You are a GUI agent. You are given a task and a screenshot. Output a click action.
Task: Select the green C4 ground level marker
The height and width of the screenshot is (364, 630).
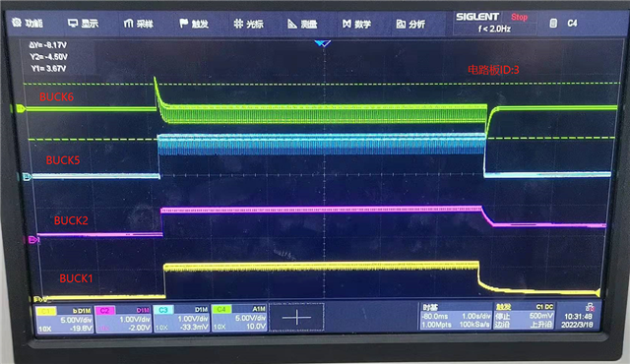coord(19,108)
